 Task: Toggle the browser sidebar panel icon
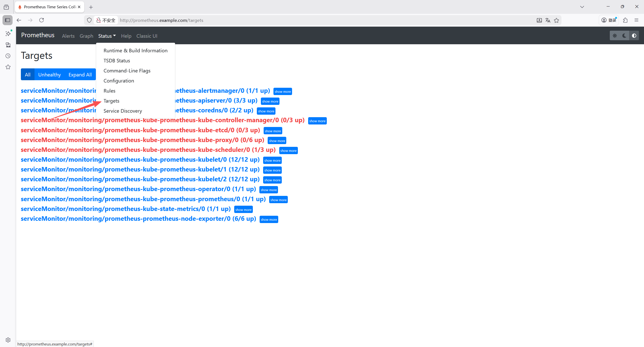8,20
